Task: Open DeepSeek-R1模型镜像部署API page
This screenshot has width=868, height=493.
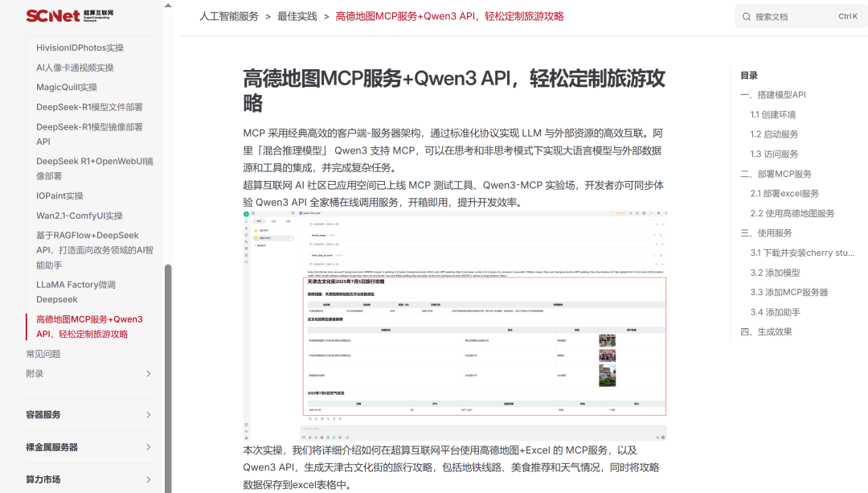Action: (x=89, y=134)
